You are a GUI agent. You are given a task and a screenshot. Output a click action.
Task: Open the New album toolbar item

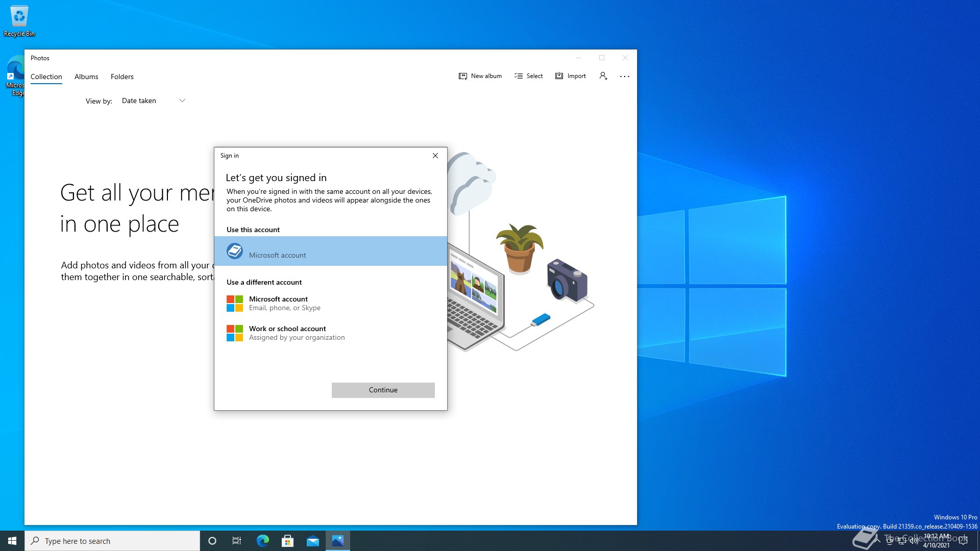pos(480,76)
